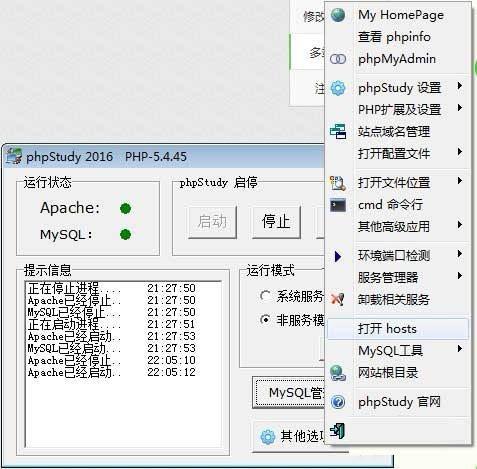Expand the phpStudy 设置 submenu arrow
Image resolution: width=477 pixels, height=469 pixels.
pos(460,86)
